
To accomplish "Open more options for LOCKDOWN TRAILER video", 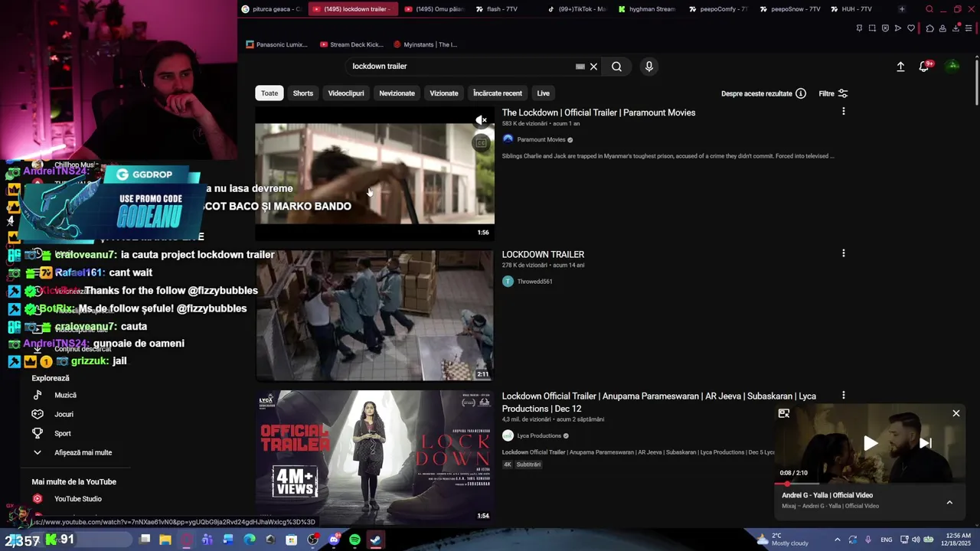I will (844, 253).
